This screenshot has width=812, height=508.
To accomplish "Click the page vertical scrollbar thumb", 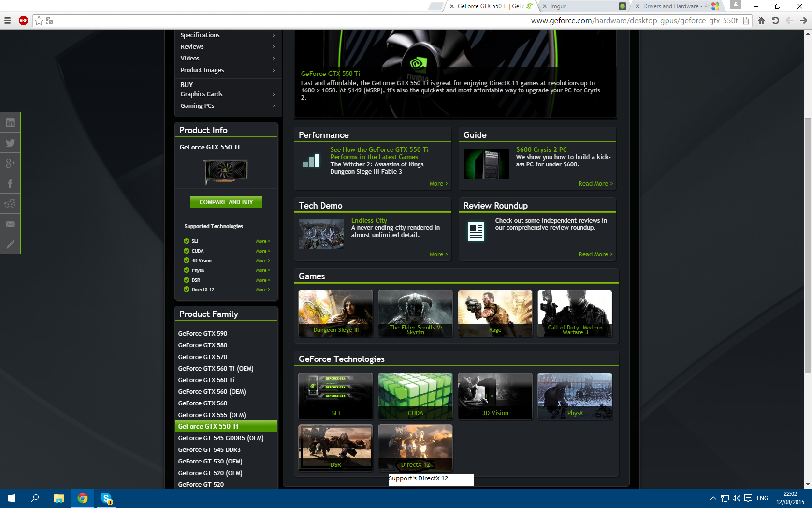I will [x=808, y=245].
